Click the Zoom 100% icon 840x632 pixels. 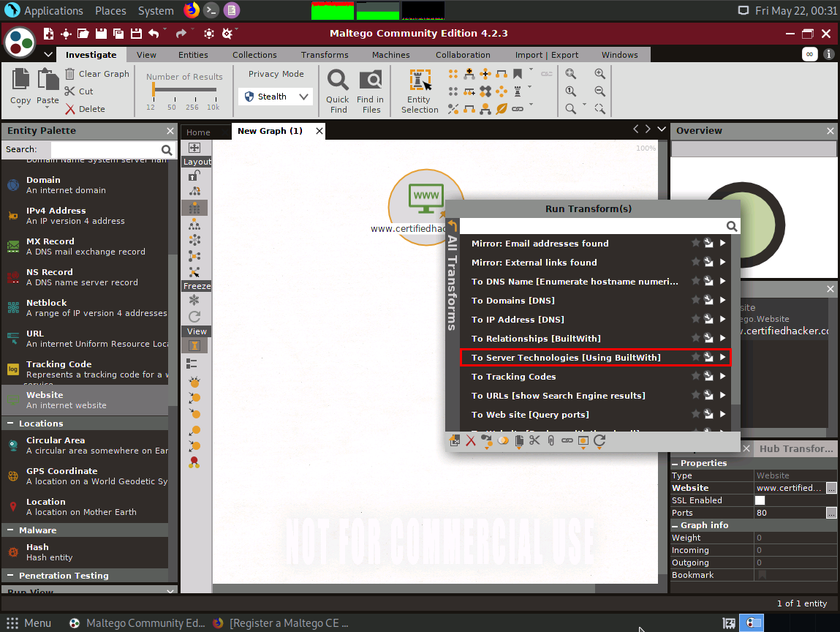571,91
